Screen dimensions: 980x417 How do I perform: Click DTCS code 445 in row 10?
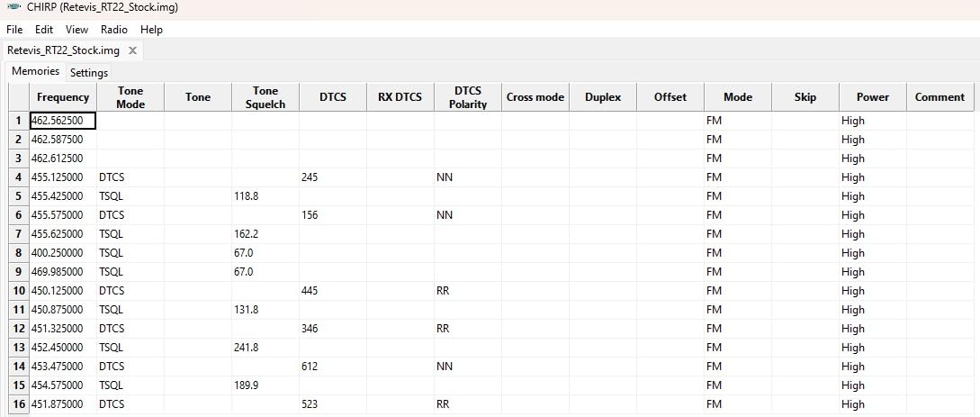pos(333,291)
